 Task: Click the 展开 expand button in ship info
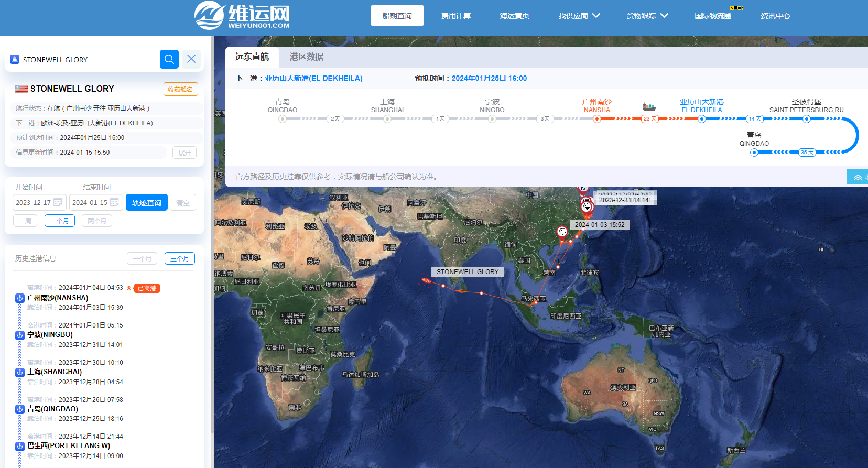[x=185, y=153]
